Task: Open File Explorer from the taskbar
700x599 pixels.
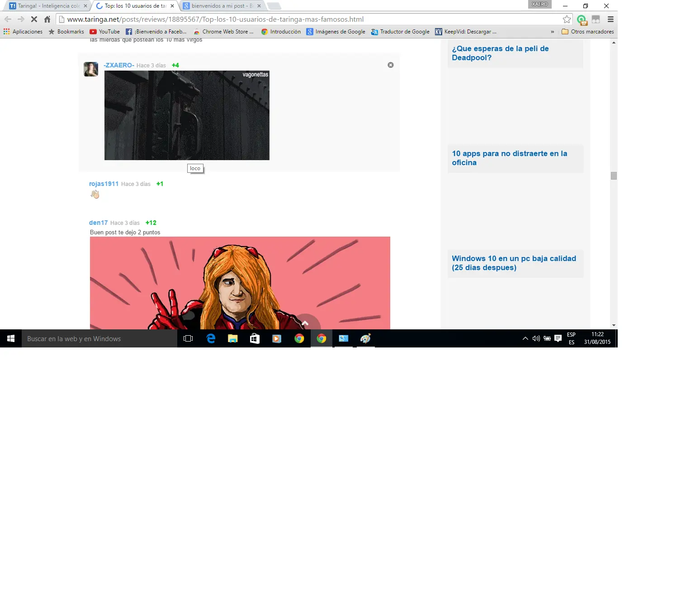Action: (233, 338)
